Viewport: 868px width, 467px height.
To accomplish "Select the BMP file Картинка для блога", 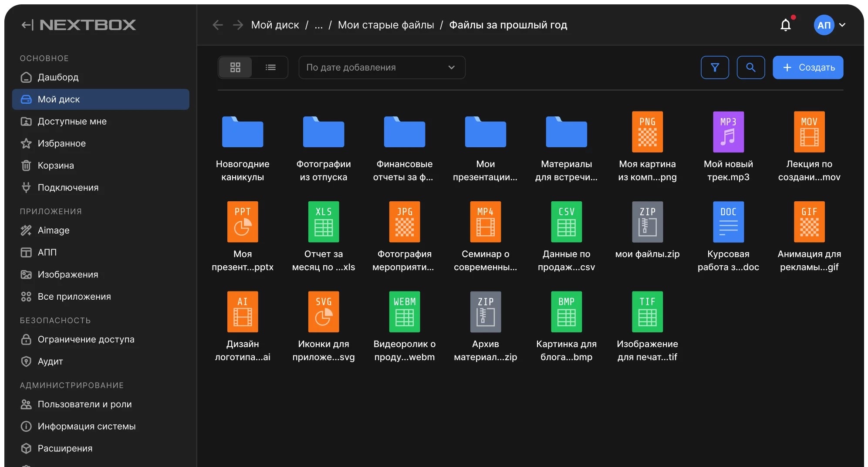I will coord(566,328).
